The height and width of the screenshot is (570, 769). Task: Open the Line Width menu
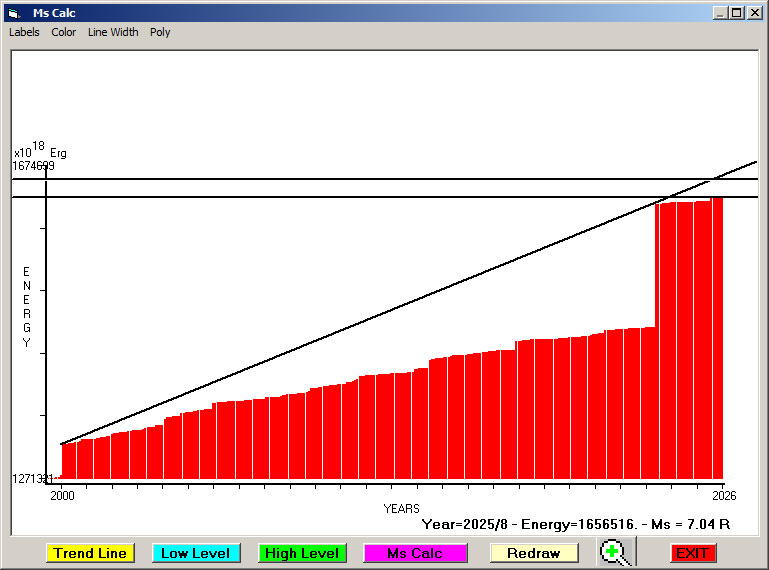click(x=113, y=32)
